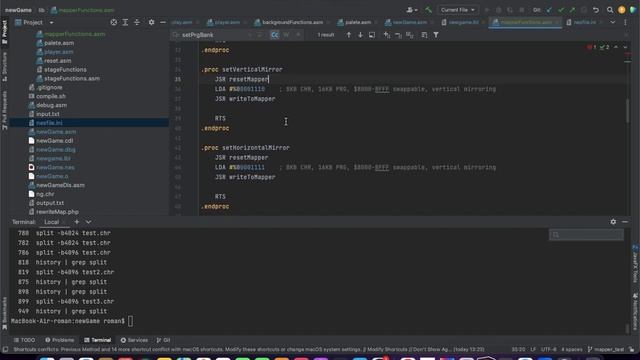Collapse inspection widget with up arrow
This screenshot has width=640, height=360.
pos(616,47)
